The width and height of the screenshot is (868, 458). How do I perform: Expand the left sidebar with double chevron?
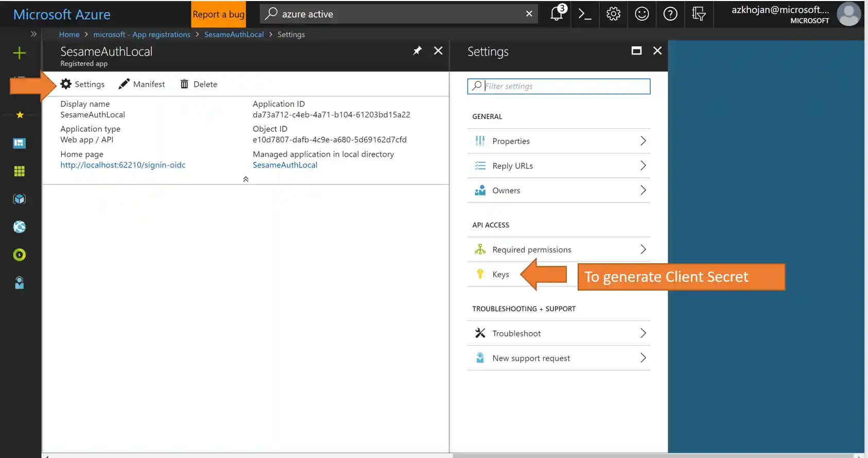[33, 34]
